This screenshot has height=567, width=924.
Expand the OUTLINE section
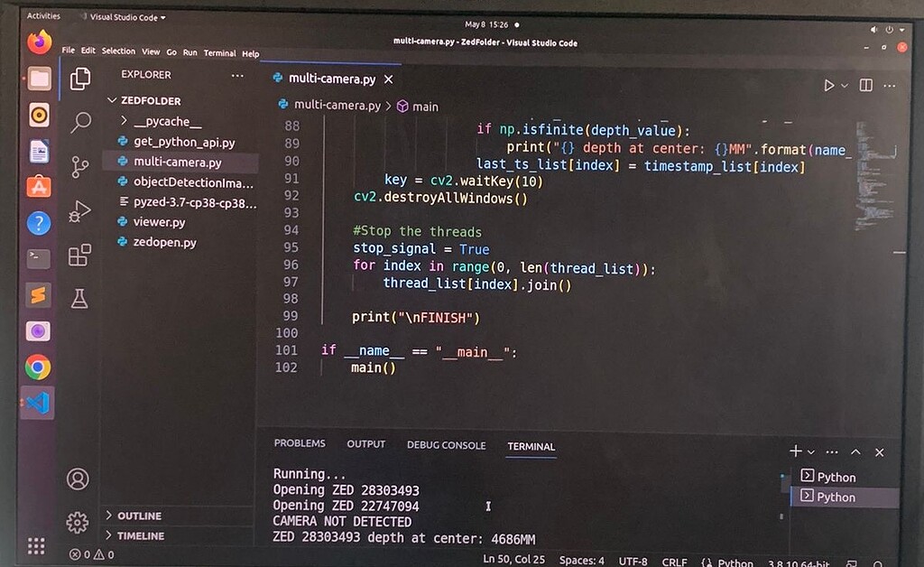click(139, 516)
